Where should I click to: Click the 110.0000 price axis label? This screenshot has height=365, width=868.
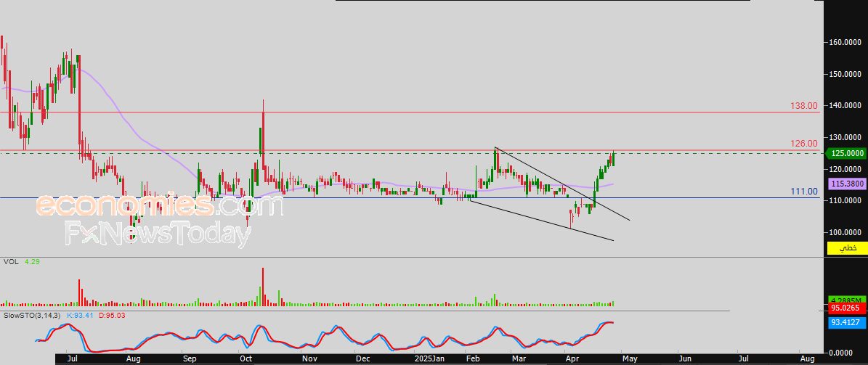847,201
